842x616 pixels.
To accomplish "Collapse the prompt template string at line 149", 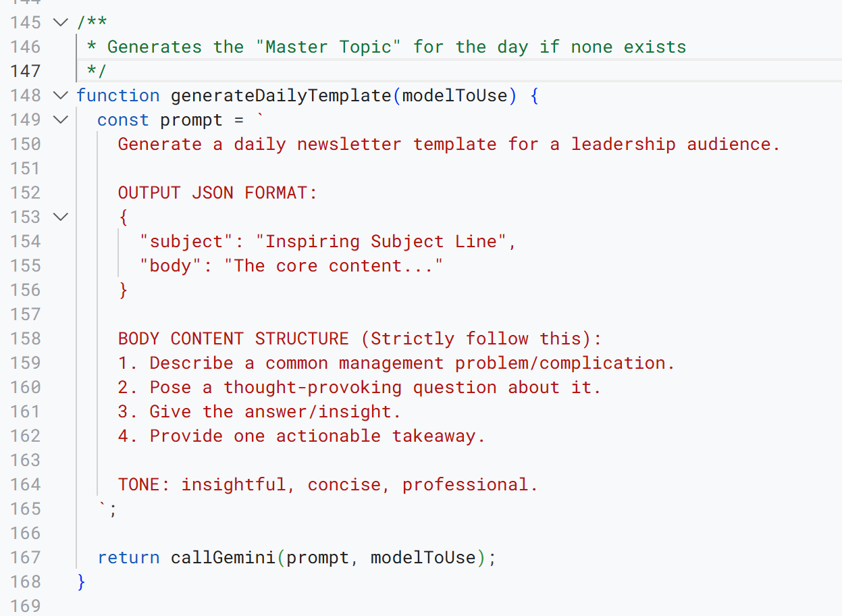I will (61, 120).
